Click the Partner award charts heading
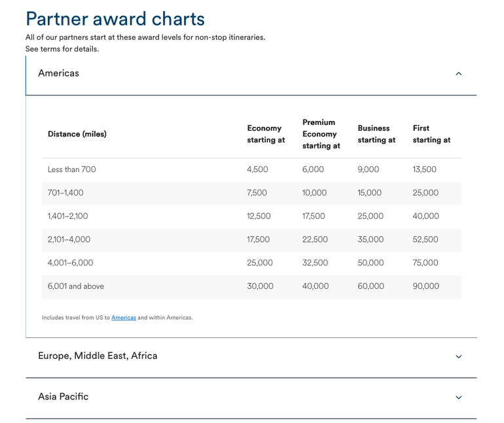The height and width of the screenshot is (423, 504). (115, 18)
